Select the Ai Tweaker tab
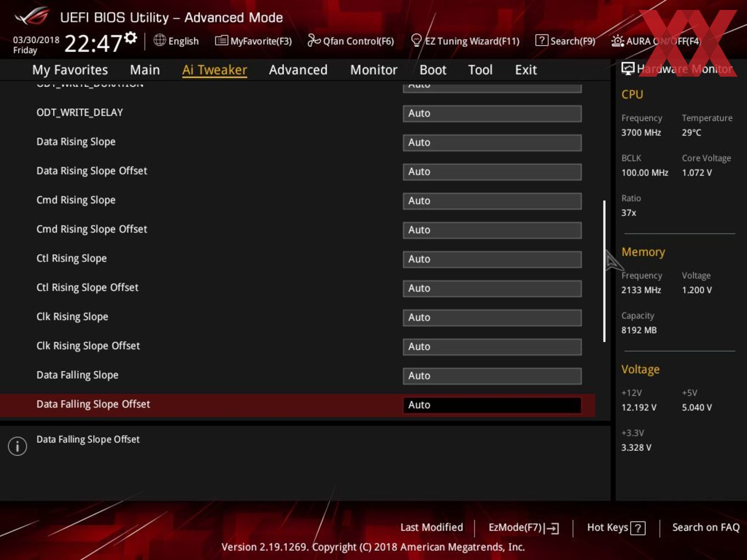This screenshot has height=560, width=747. 215,70
